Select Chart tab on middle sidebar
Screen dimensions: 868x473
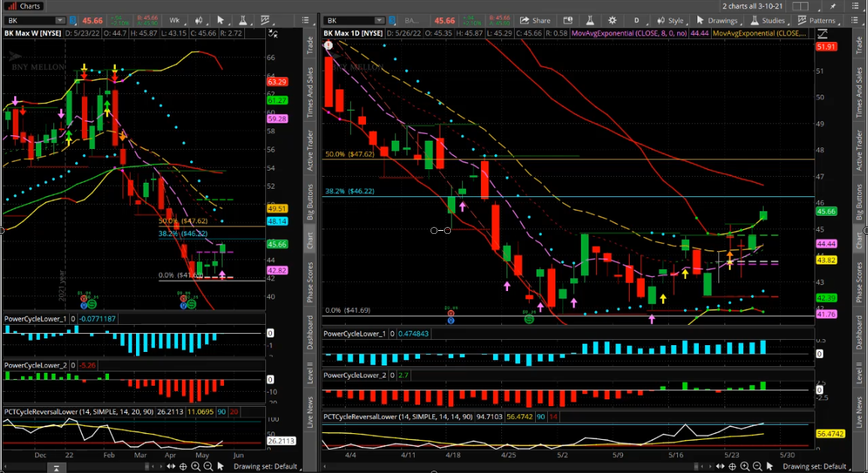310,241
